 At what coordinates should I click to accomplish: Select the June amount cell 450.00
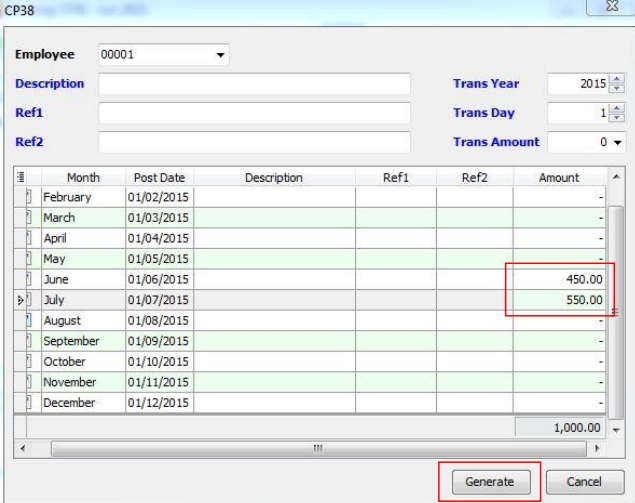[559, 279]
